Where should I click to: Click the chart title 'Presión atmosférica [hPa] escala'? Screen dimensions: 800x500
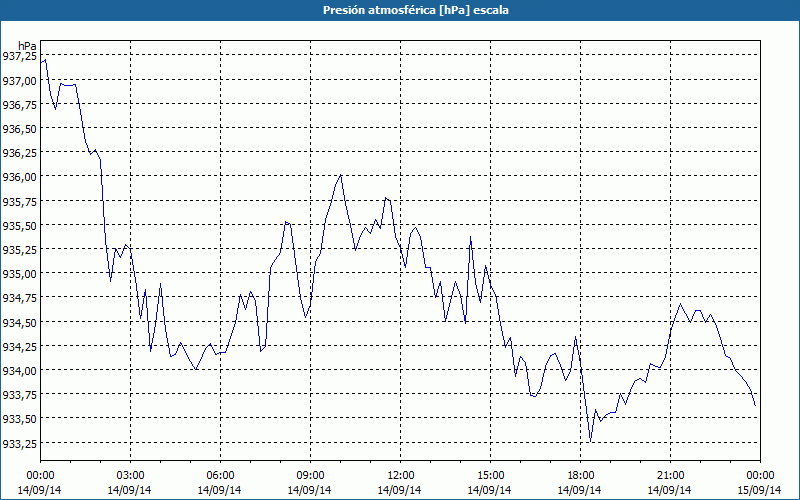(x=415, y=10)
